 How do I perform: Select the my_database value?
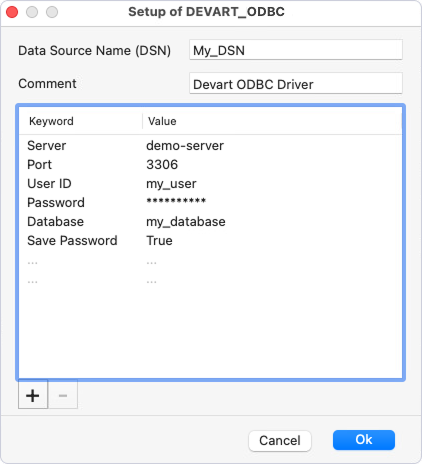(186, 222)
